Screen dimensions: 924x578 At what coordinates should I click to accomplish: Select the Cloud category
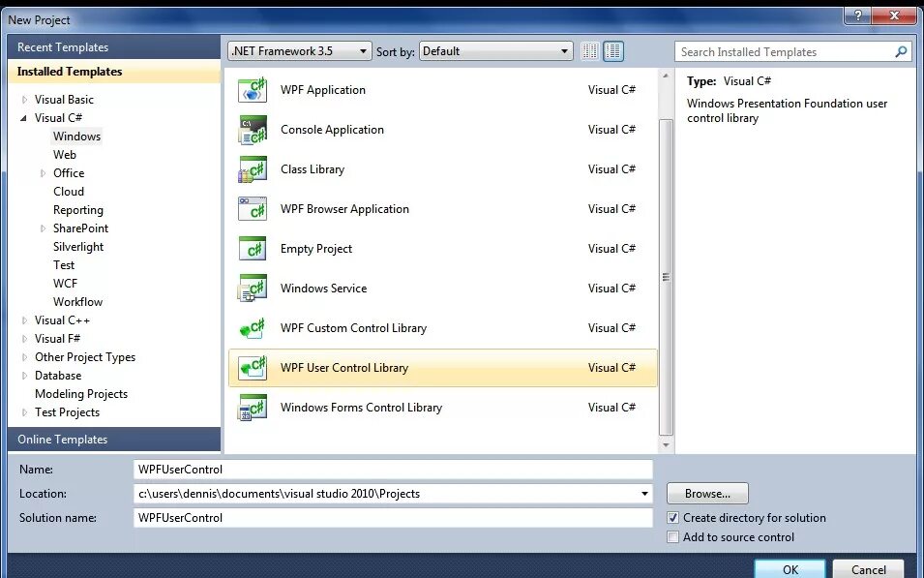tap(69, 192)
